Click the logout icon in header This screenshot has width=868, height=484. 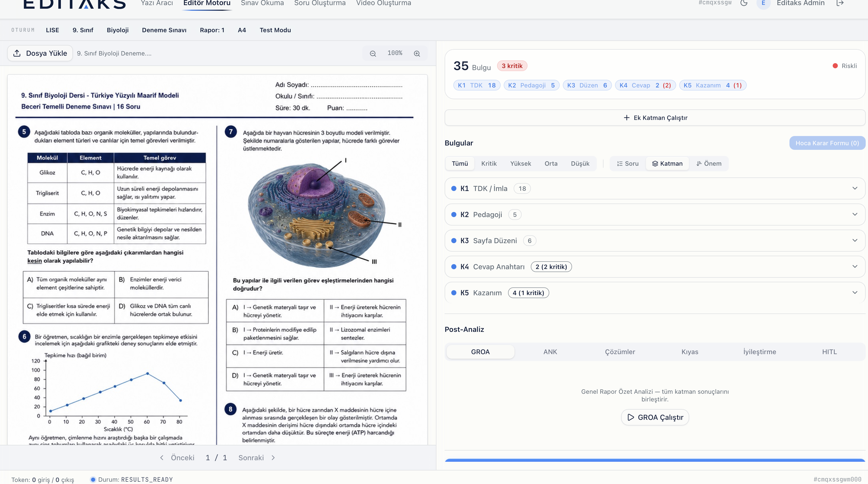[x=840, y=3]
